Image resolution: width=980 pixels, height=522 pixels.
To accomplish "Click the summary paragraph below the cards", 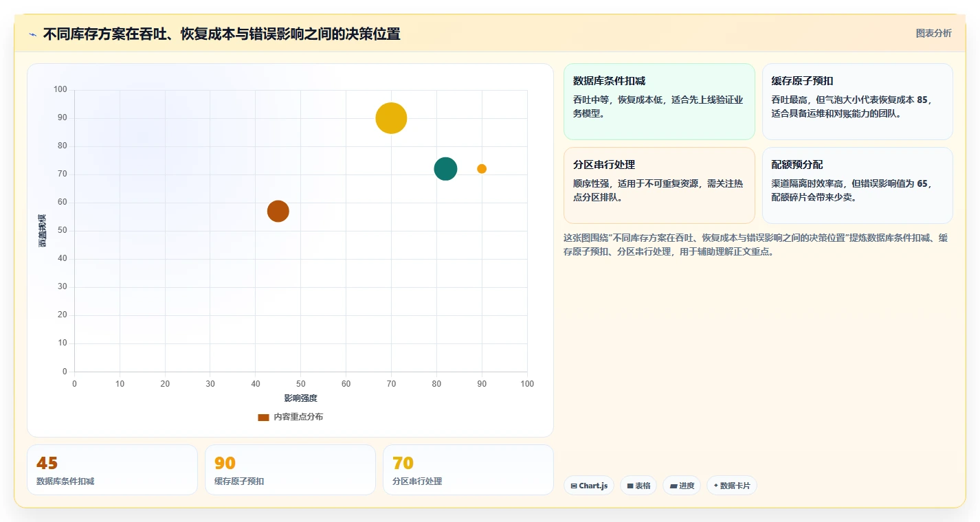I will 756,245.
